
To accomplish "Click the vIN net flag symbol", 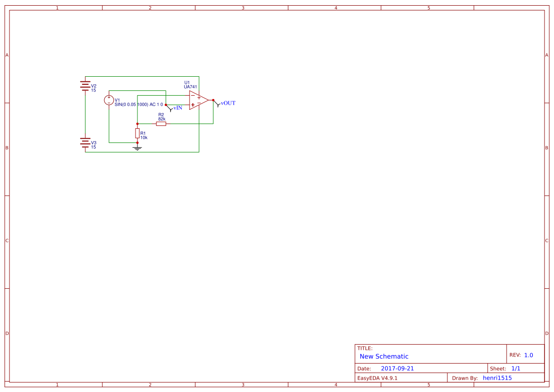I will click(x=172, y=108).
